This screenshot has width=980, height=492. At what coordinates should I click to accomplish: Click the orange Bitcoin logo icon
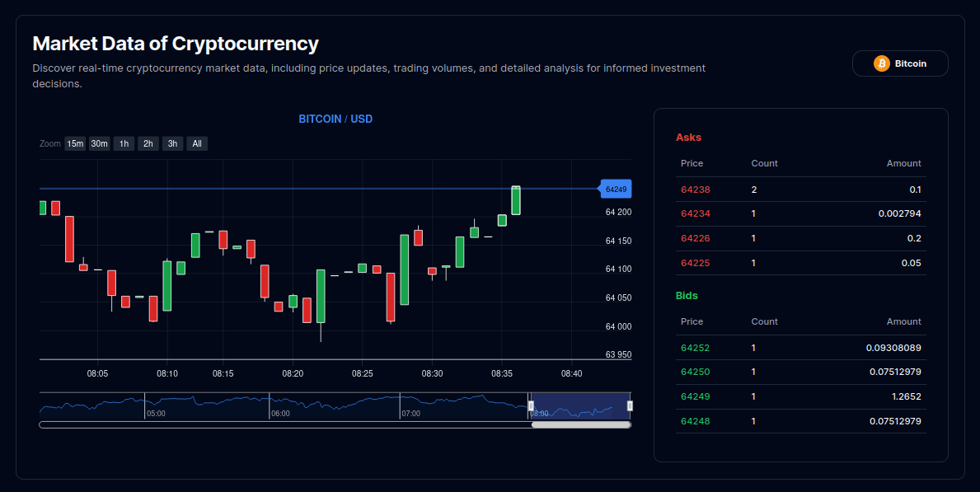tap(881, 63)
